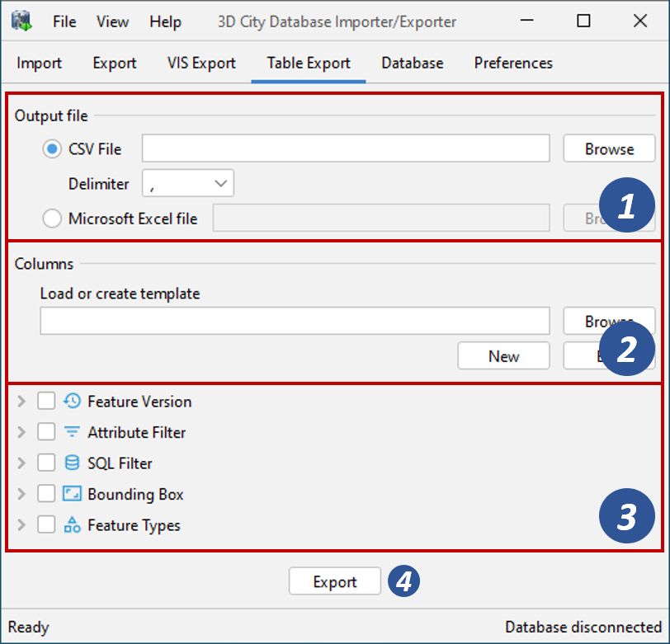
Task: Expand the Bounding Box section
Action: 21,494
